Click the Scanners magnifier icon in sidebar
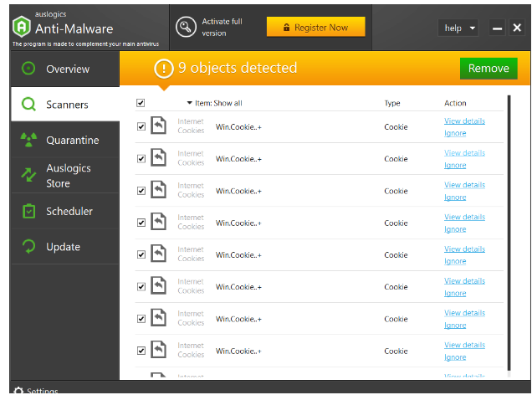The height and width of the screenshot is (395, 532). pos(28,104)
